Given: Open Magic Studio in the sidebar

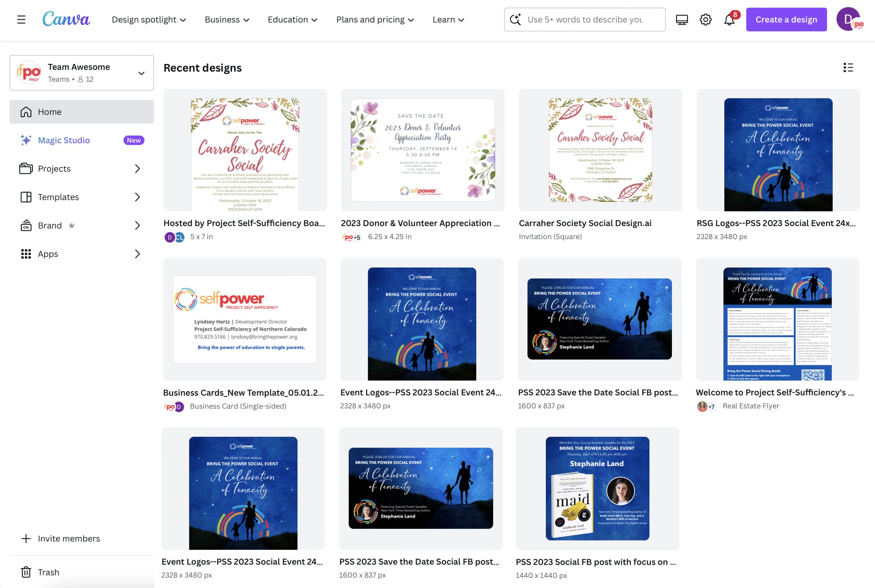Looking at the screenshot, I should pos(82,140).
